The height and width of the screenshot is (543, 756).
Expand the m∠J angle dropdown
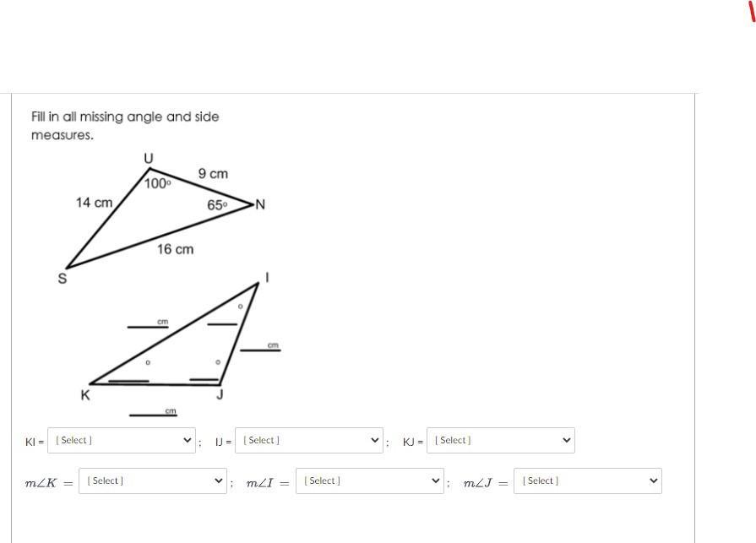[588, 481]
